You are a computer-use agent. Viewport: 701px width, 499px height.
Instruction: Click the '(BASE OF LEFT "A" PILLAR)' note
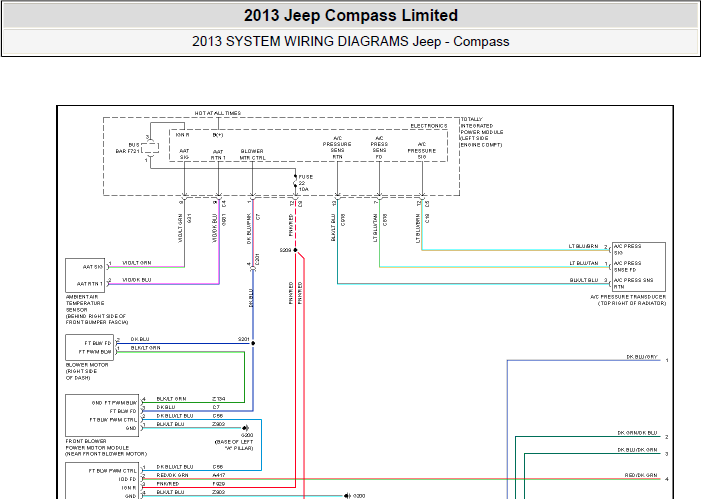tap(234, 445)
